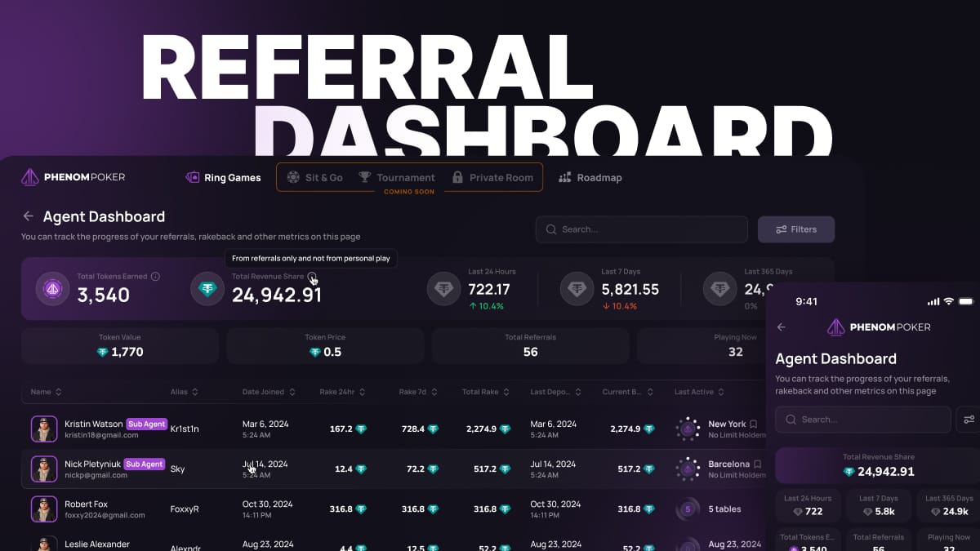Click the 5 tables icon in Robert Fox row
Viewport: 980px width, 551px height.
point(688,509)
